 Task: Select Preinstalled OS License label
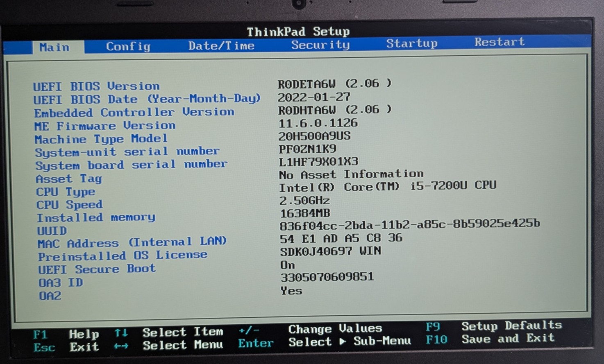[123, 256]
